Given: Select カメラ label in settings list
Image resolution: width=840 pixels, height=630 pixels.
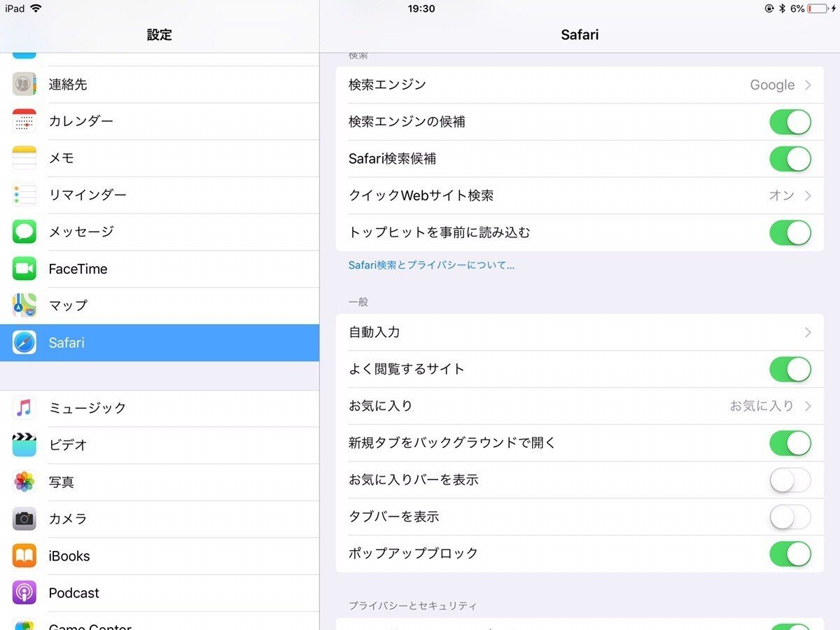Looking at the screenshot, I should pyautogui.click(x=68, y=519).
